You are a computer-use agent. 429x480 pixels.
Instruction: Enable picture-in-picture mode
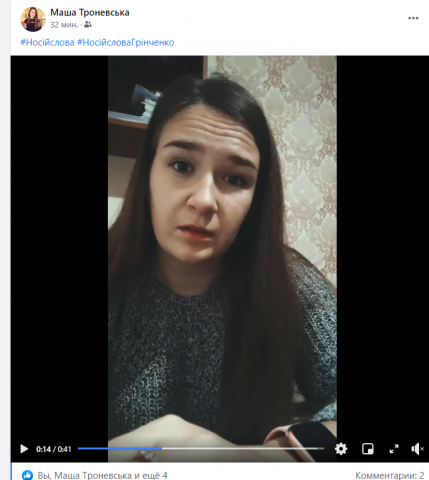tap(368, 449)
